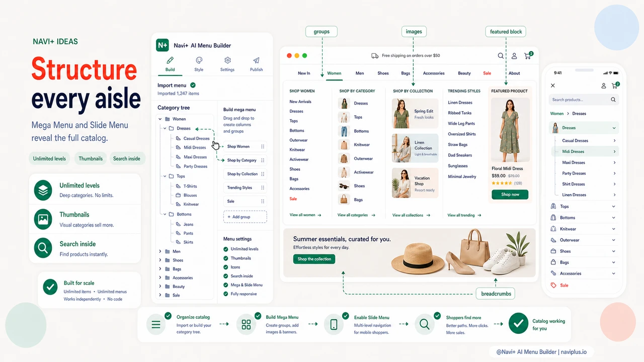This screenshot has height=362, width=644.
Task: Click the Enable Slide Menu phone icon
Action: tap(334, 325)
